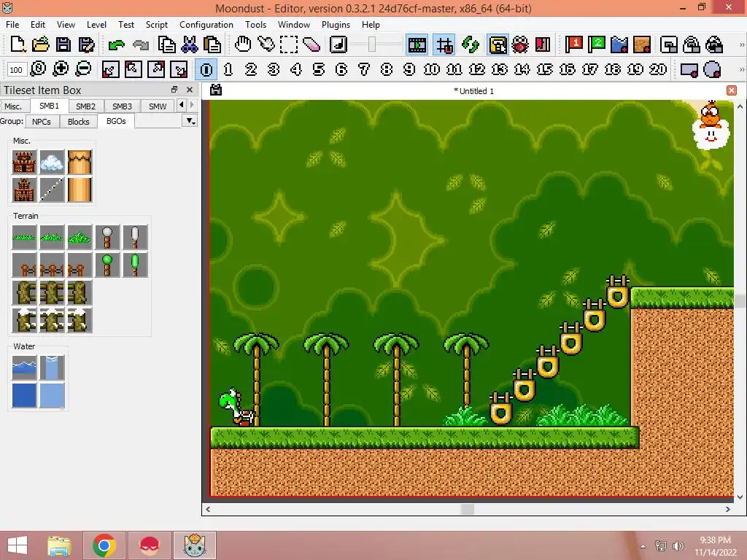Image resolution: width=747 pixels, height=560 pixels.
Task: Expand sections toolbar overflow chevron
Action: pyautogui.click(x=741, y=69)
